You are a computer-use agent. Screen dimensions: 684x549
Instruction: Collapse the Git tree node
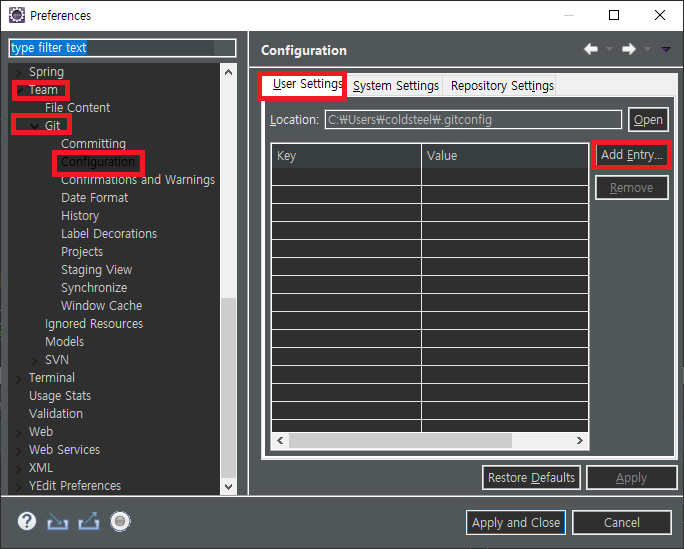[34, 126]
